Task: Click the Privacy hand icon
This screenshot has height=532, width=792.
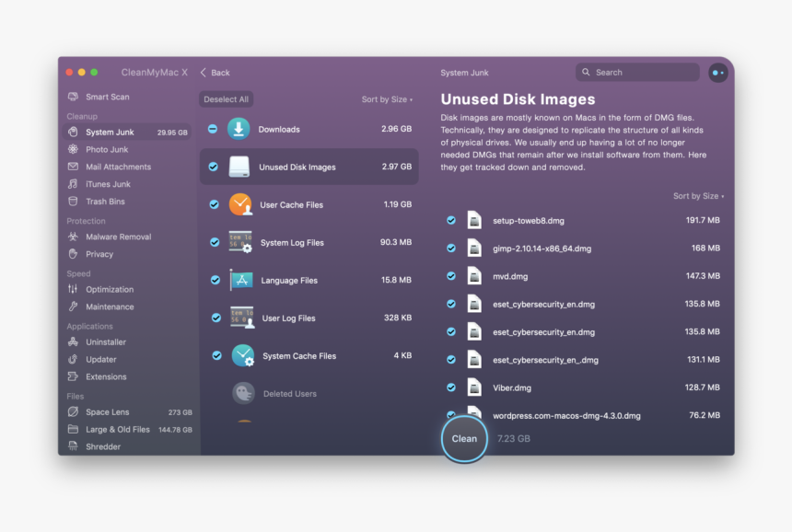Action: (x=74, y=254)
